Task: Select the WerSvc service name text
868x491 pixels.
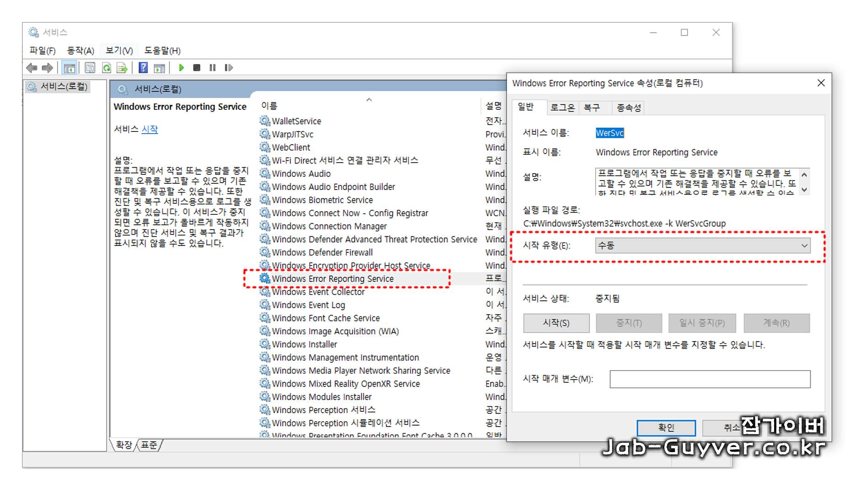Action: (610, 133)
